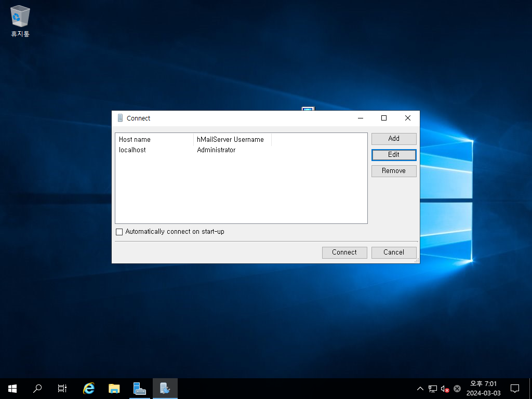Show hidden system tray icons

click(x=420, y=389)
